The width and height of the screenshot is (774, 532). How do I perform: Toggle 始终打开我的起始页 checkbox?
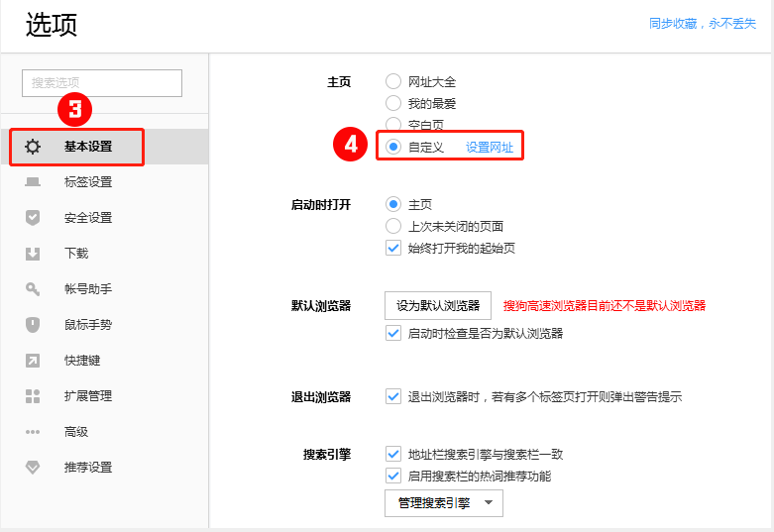click(x=393, y=249)
